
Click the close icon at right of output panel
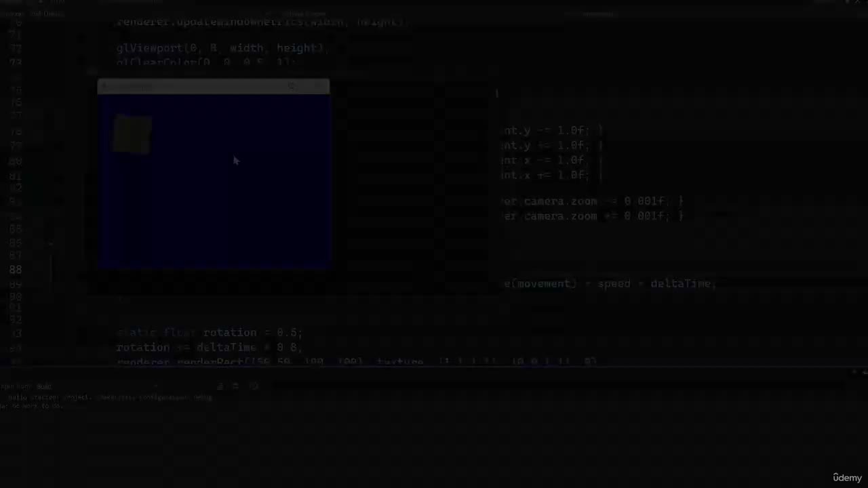pos(863,372)
